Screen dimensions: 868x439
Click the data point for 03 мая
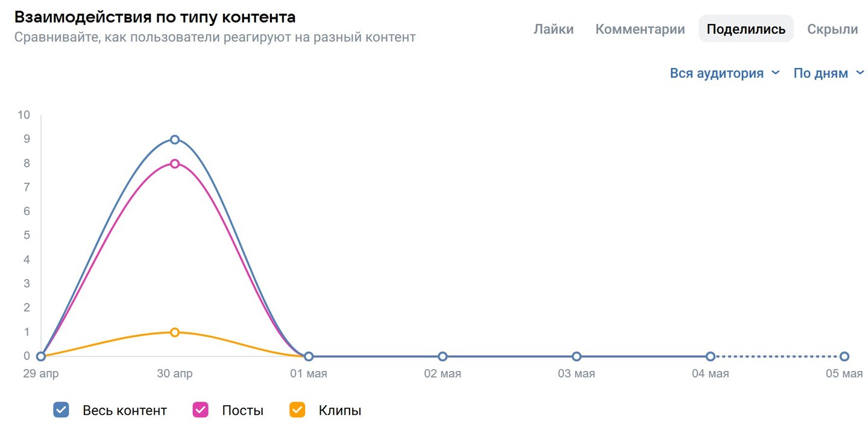click(x=576, y=356)
